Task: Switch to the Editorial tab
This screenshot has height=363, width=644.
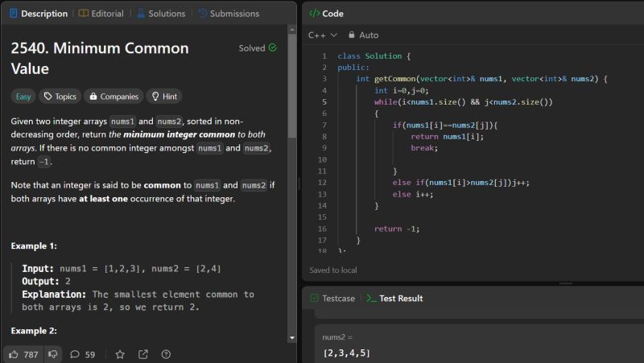Action: pyautogui.click(x=101, y=14)
